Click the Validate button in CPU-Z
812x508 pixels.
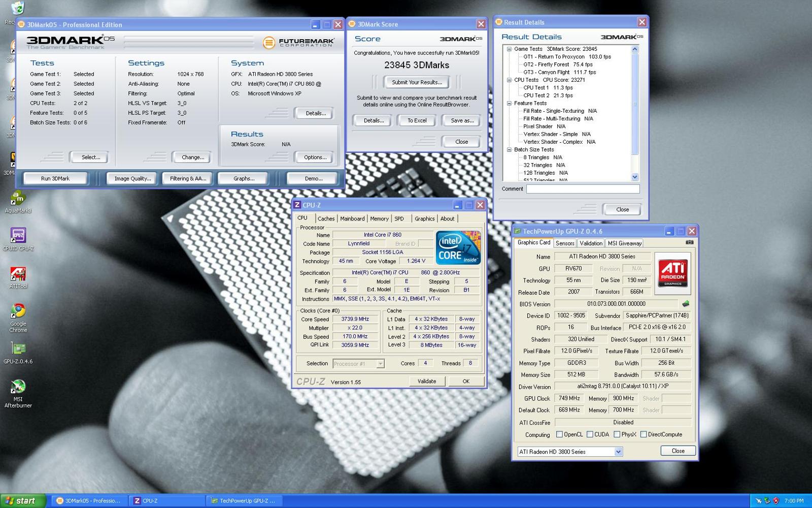427,381
